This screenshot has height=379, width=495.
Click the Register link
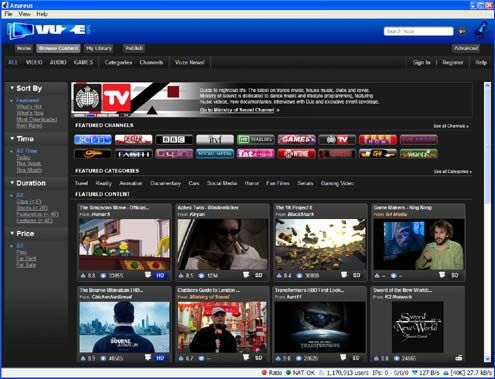pyautogui.click(x=453, y=62)
